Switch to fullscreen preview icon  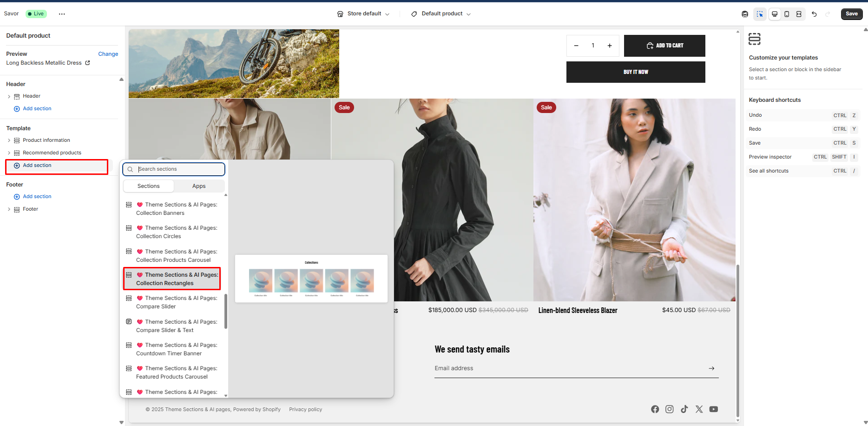click(799, 14)
